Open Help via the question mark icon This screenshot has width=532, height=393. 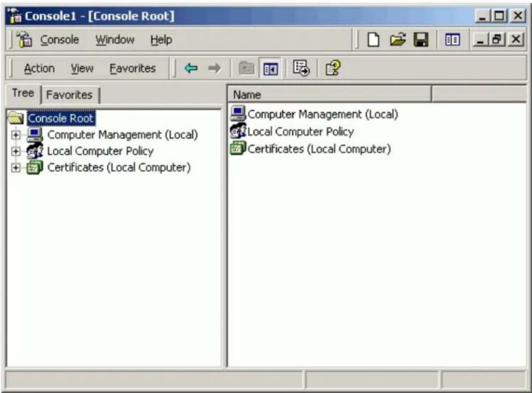(333, 68)
